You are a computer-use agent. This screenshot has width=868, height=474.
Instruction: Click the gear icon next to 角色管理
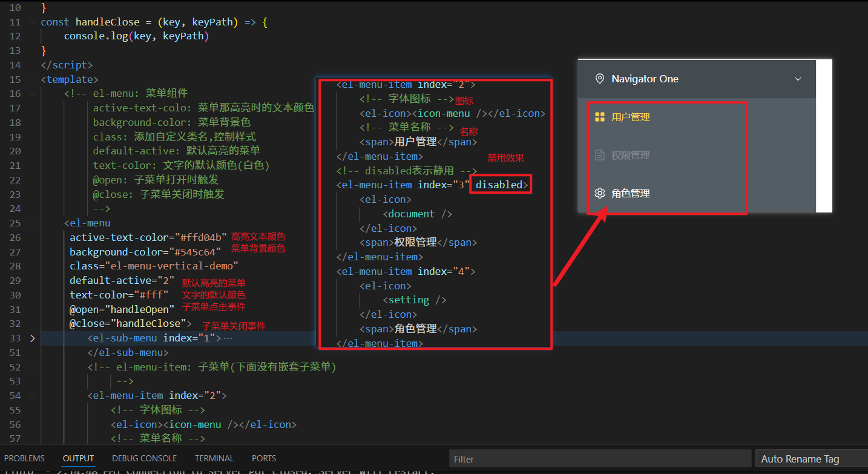click(600, 193)
